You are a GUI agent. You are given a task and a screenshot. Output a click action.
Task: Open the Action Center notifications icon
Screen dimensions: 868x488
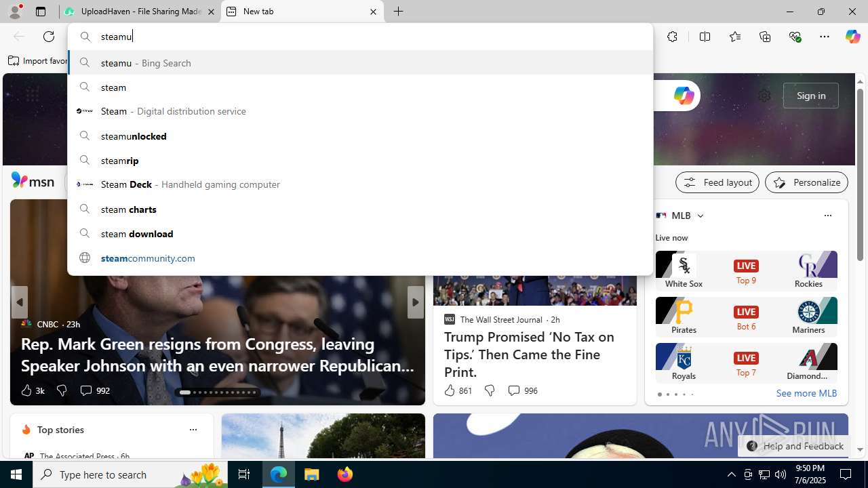pyautogui.click(x=846, y=474)
